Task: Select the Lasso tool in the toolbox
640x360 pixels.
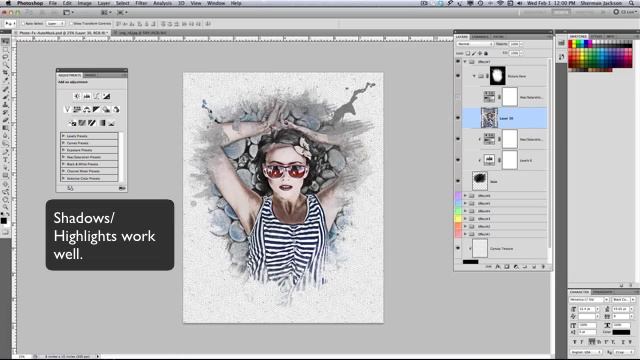Action: click(5, 57)
